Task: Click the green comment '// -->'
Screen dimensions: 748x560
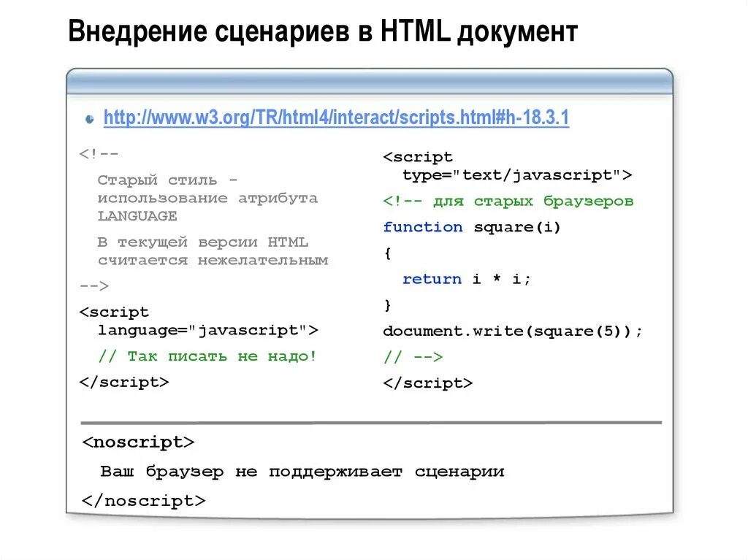Action: pos(413,357)
